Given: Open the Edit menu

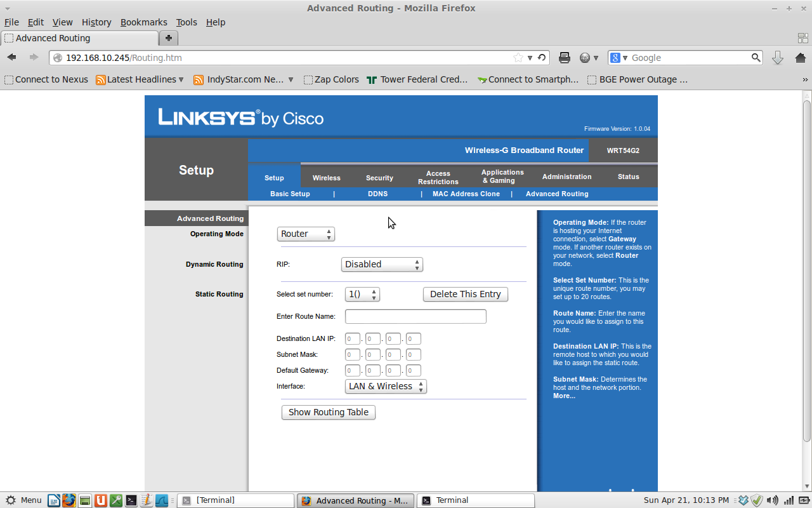Looking at the screenshot, I should pyautogui.click(x=36, y=22).
